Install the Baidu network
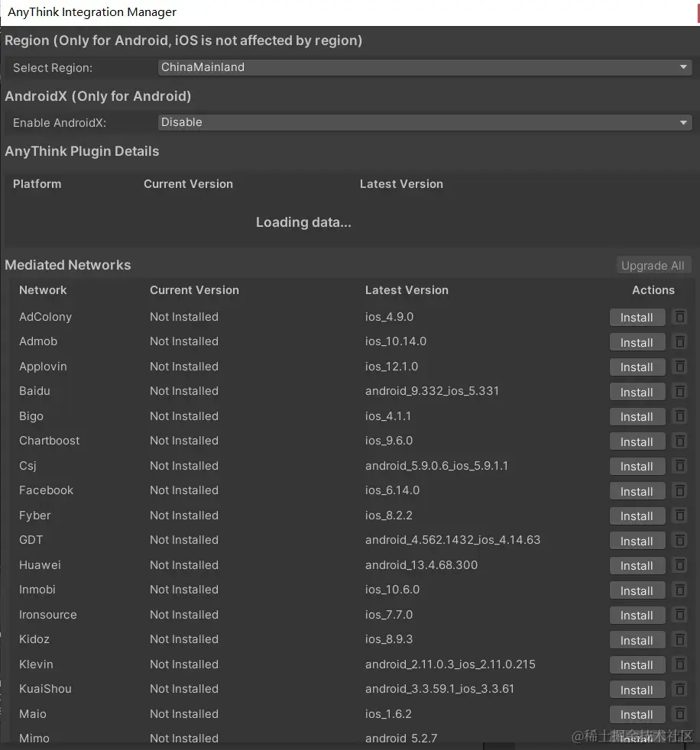 point(637,393)
